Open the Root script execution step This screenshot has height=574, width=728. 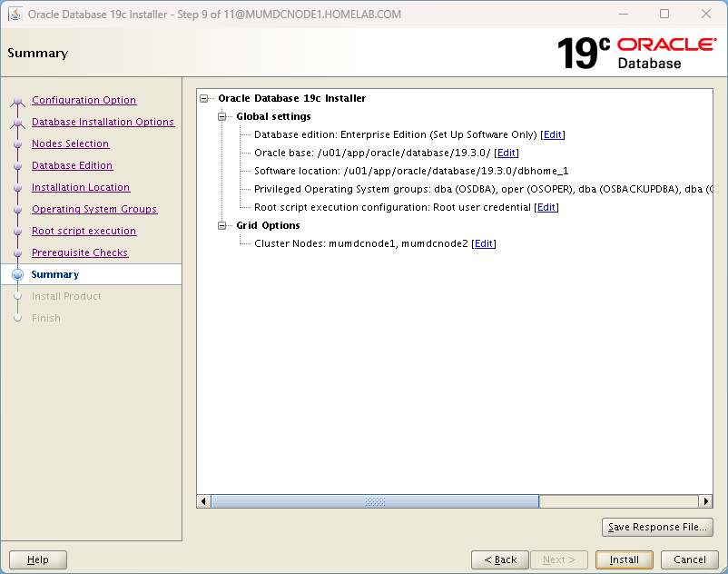click(84, 231)
